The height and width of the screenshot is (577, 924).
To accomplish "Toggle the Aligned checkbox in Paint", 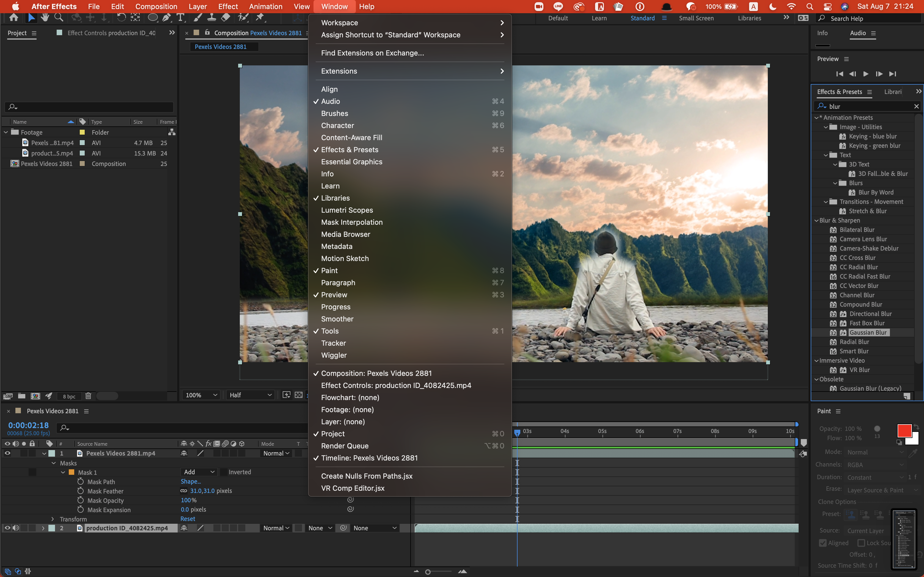I will (823, 543).
